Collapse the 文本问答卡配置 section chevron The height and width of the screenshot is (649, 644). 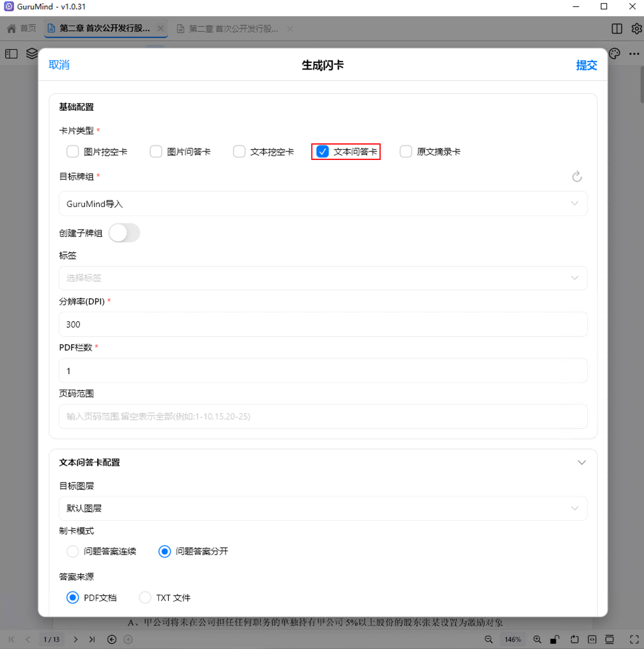(582, 463)
